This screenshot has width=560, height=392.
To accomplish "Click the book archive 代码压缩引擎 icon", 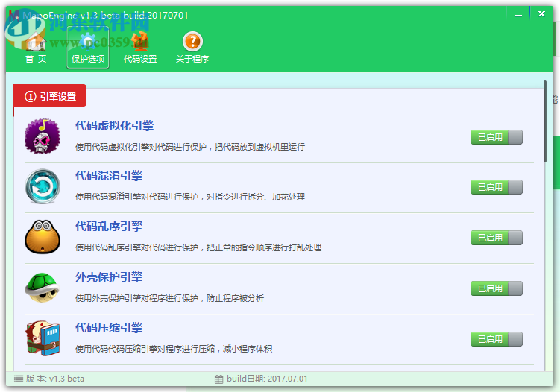I will coord(43,338).
